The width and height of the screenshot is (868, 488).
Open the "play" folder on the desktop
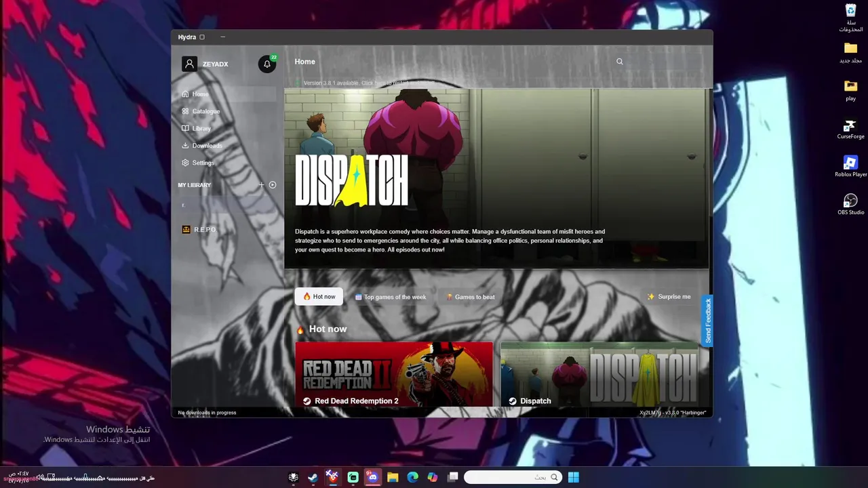tap(850, 91)
